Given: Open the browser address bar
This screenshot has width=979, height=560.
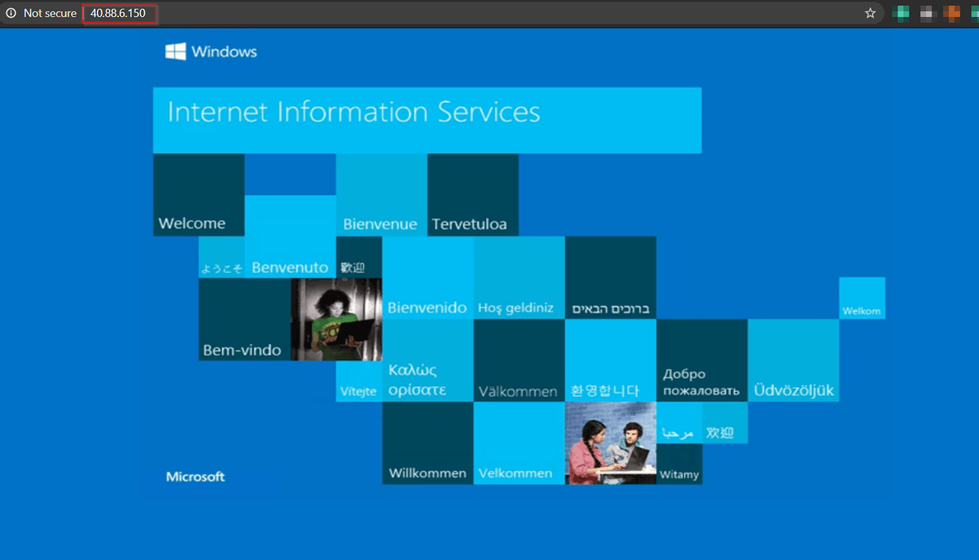Looking at the screenshot, I should pos(252,13).
